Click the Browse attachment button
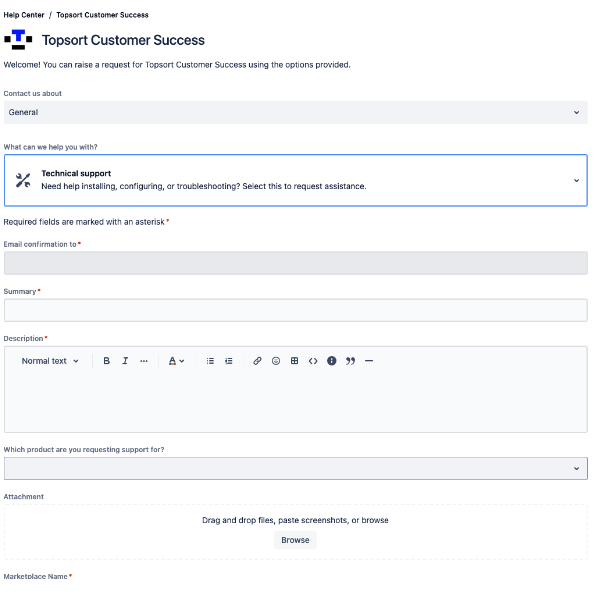 [295, 540]
